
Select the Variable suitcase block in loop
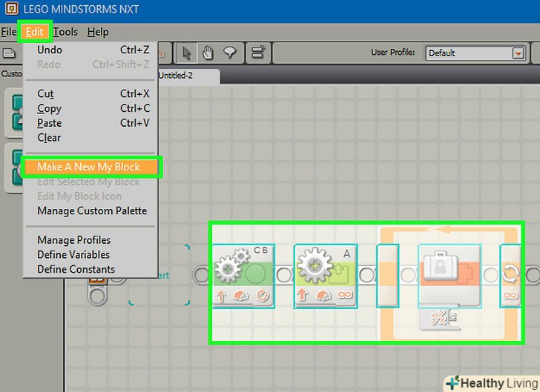[x=450, y=276]
